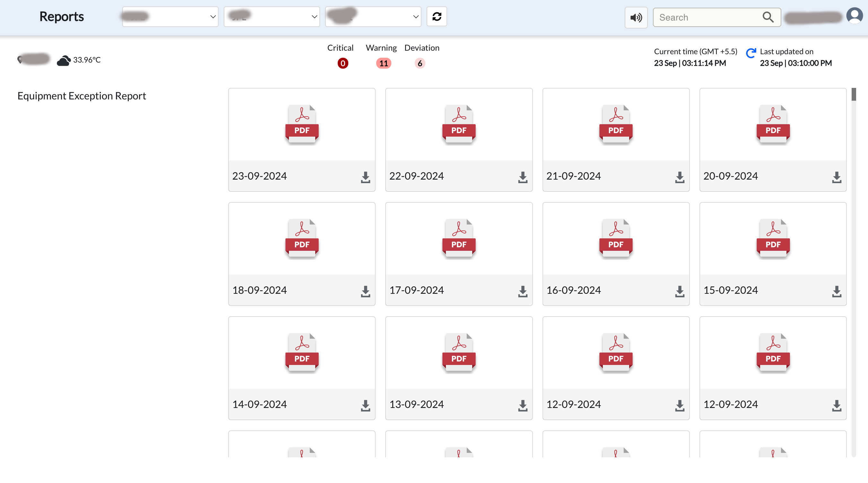Expand the second header dropdown
This screenshot has height=483, width=868.
point(272,16)
